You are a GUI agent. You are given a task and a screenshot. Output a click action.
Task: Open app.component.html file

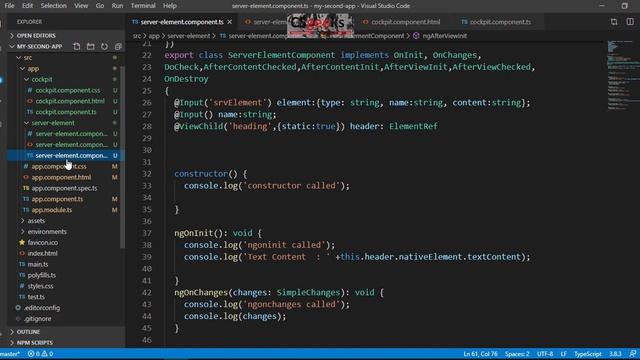click(x=61, y=177)
